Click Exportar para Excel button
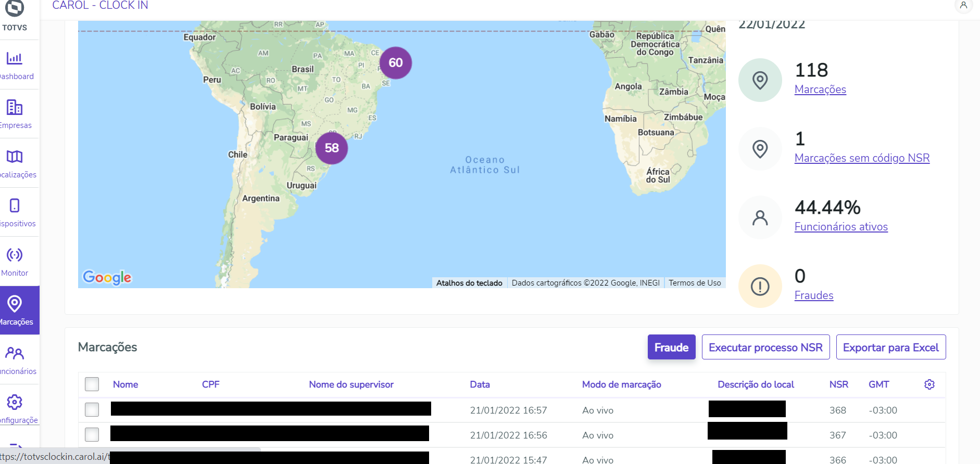 point(890,347)
